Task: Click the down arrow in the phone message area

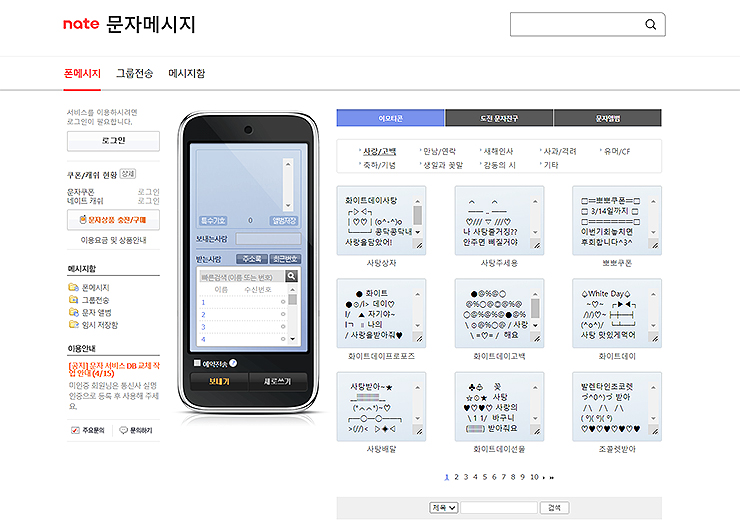Action: 288,205
